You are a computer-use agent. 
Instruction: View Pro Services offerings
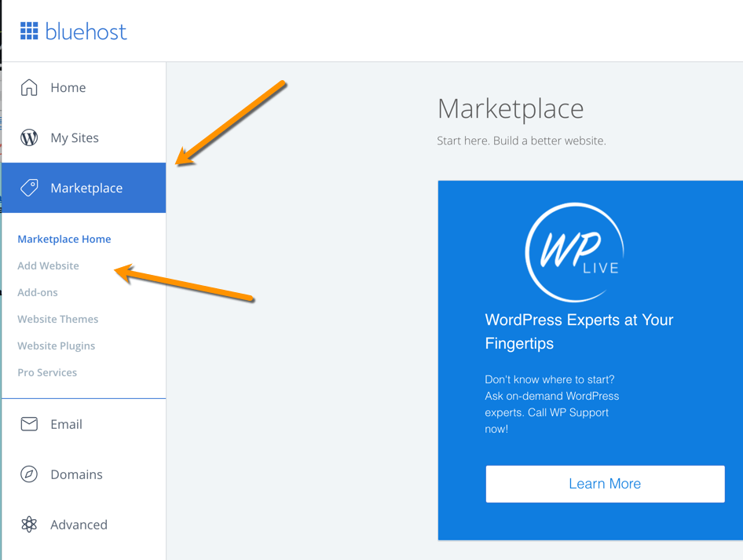(47, 372)
